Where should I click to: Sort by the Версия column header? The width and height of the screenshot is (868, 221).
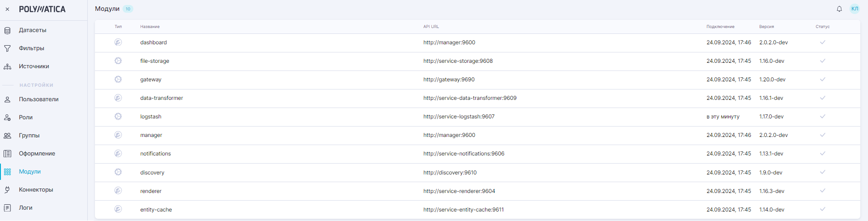766,27
